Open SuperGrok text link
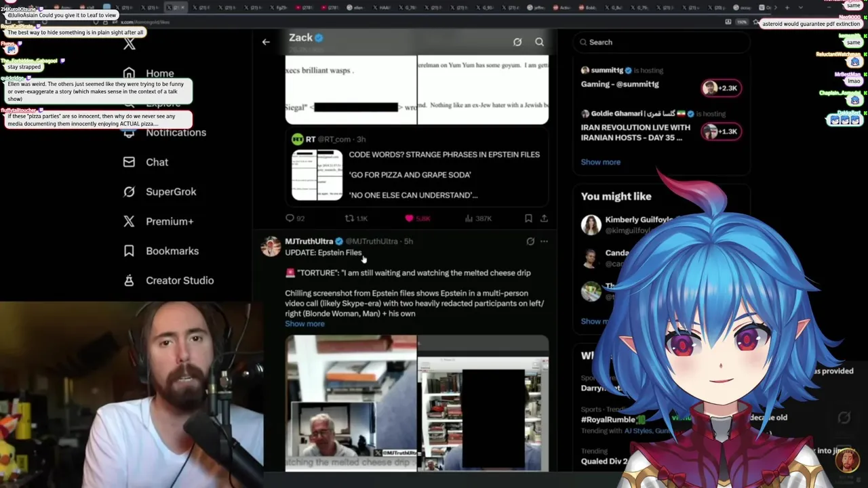868x488 pixels. click(171, 192)
